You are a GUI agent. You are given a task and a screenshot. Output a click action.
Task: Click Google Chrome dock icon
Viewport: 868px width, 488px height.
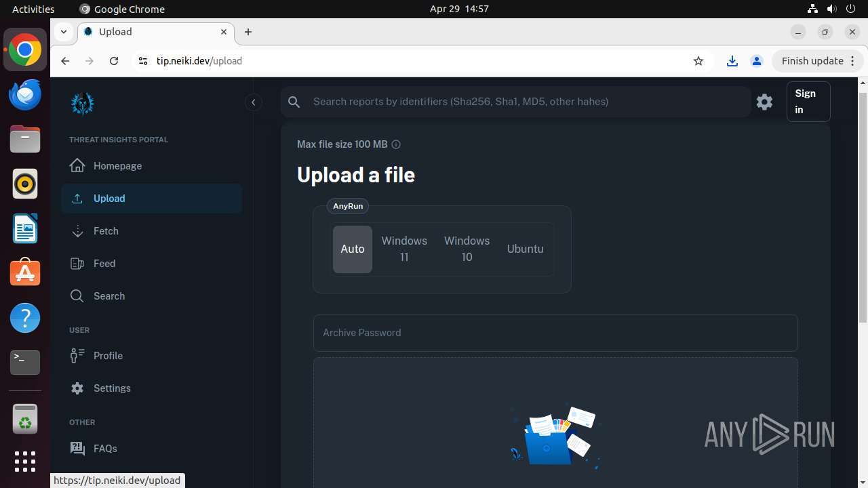pyautogui.click(x=25, y=50)
